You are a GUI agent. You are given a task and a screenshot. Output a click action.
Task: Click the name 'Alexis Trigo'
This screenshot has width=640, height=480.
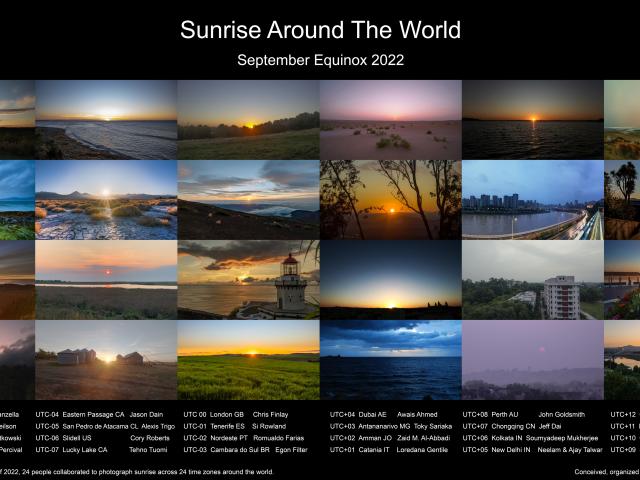[x=158, y=426]
